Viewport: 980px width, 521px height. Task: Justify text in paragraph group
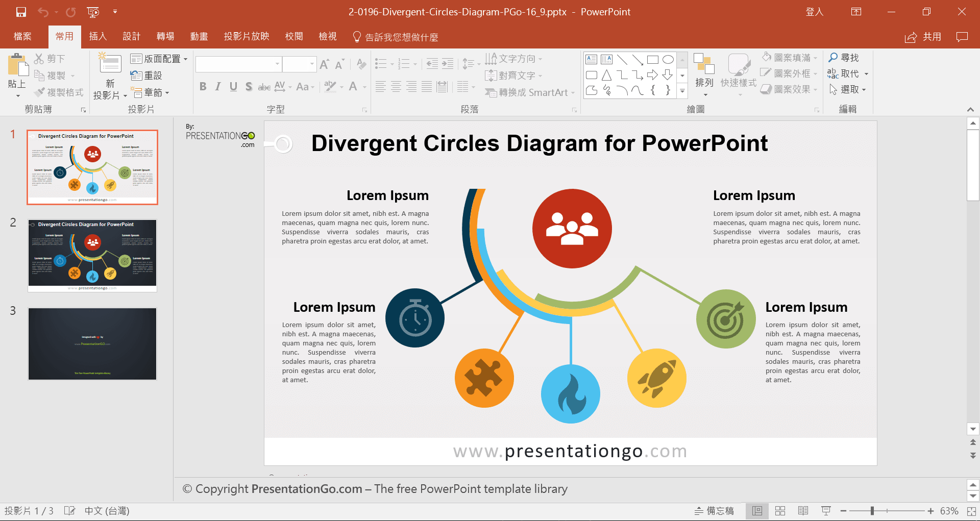point(427,87)
